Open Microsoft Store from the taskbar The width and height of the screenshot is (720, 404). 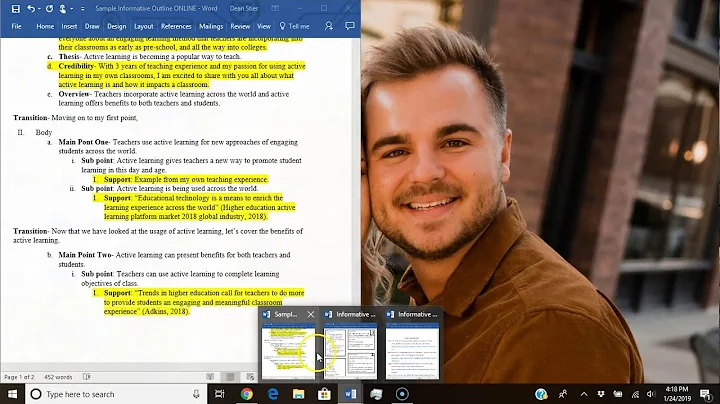[x=324, y=394]
